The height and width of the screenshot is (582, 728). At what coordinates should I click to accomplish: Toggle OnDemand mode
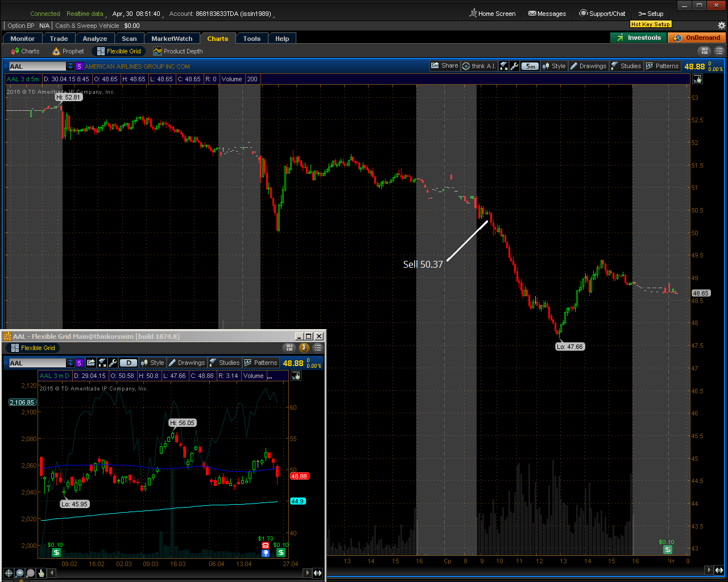[697, 38]
